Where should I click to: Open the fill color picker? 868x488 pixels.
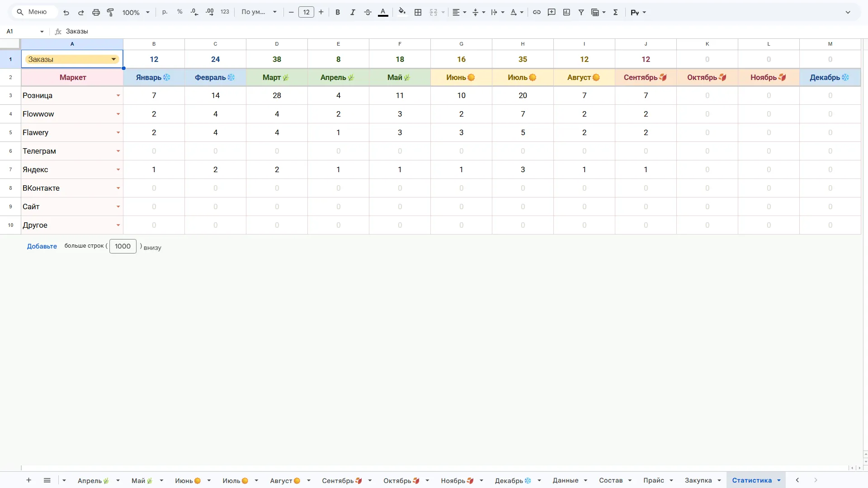tap(402, 12)
